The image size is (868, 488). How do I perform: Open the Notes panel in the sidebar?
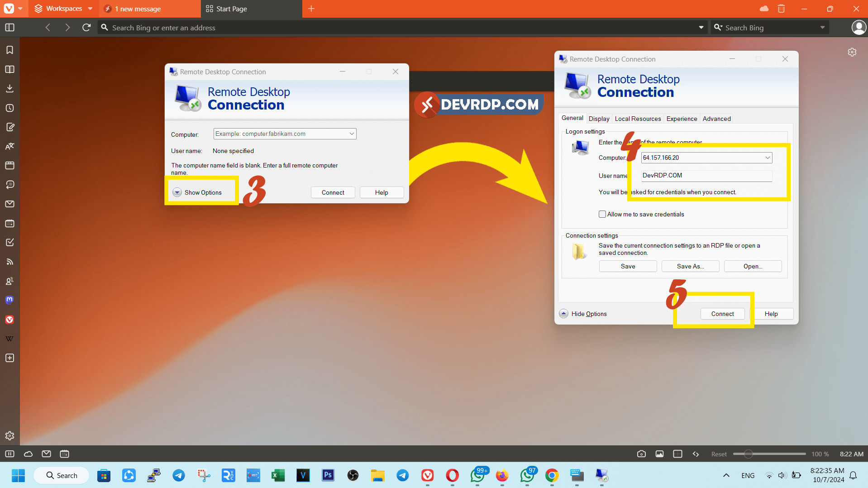[10, 127]
